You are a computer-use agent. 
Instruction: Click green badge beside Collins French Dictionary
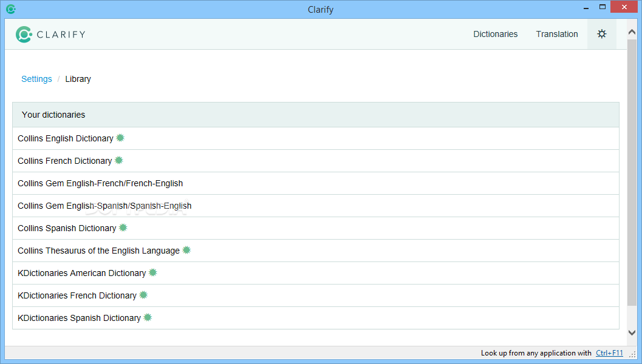click(x=118, y=160)
